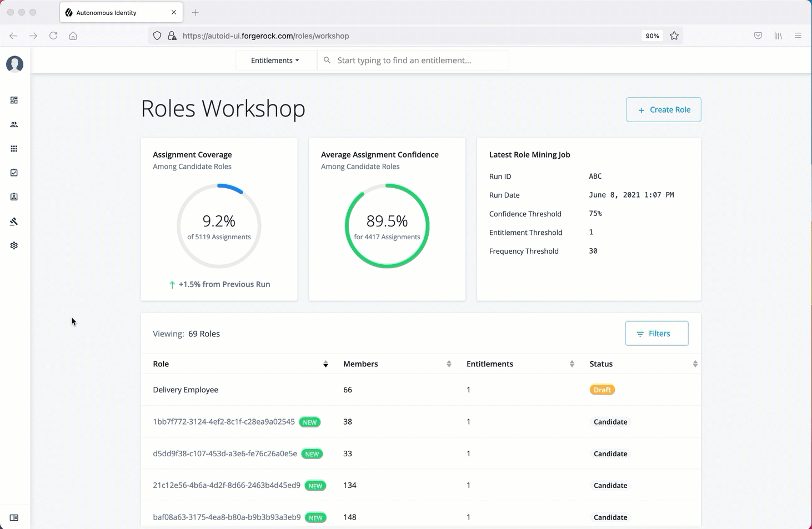This screenshot has height=529, width=812.
Task: Toggle the sidebar panel icon at bottom left
Action: (x=14, y=518)
